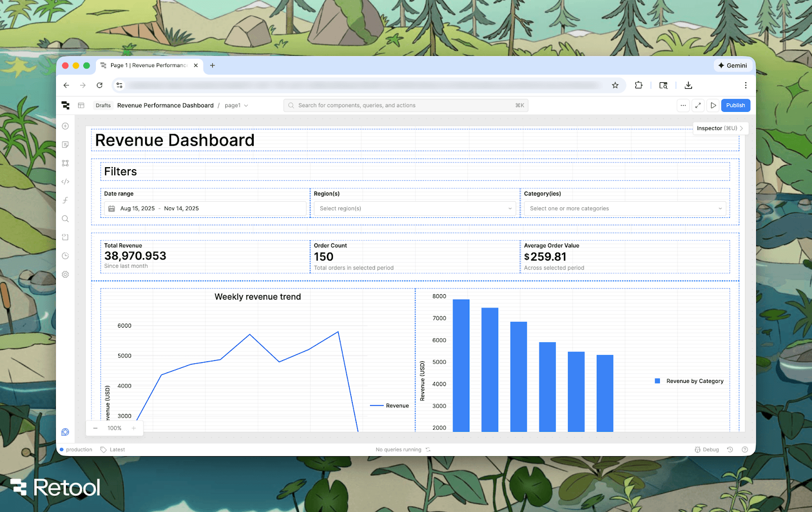812x512 pixels.
Task: Expand the Region(s) select dropdown
Action: pos(415,209)
